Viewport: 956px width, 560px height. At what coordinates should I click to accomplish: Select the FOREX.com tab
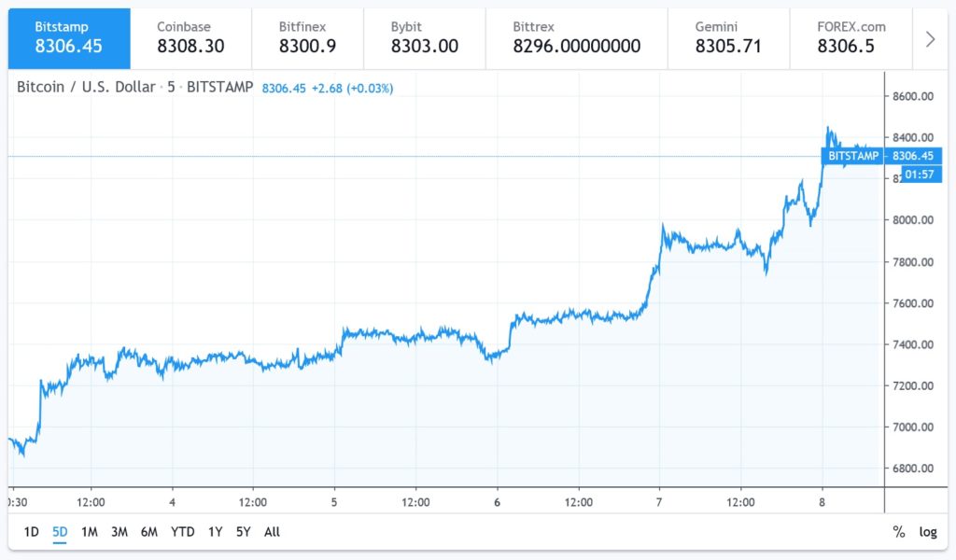pos(851,37)
